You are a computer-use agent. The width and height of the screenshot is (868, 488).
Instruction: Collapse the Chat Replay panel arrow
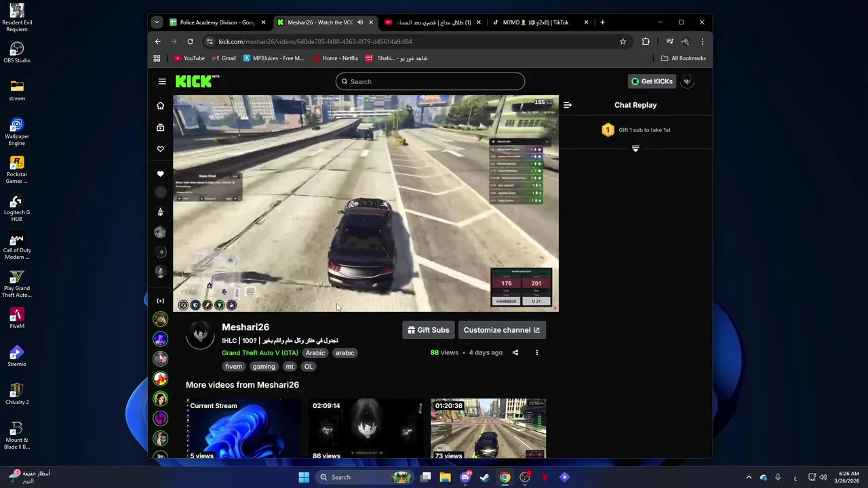click(568, 105)
